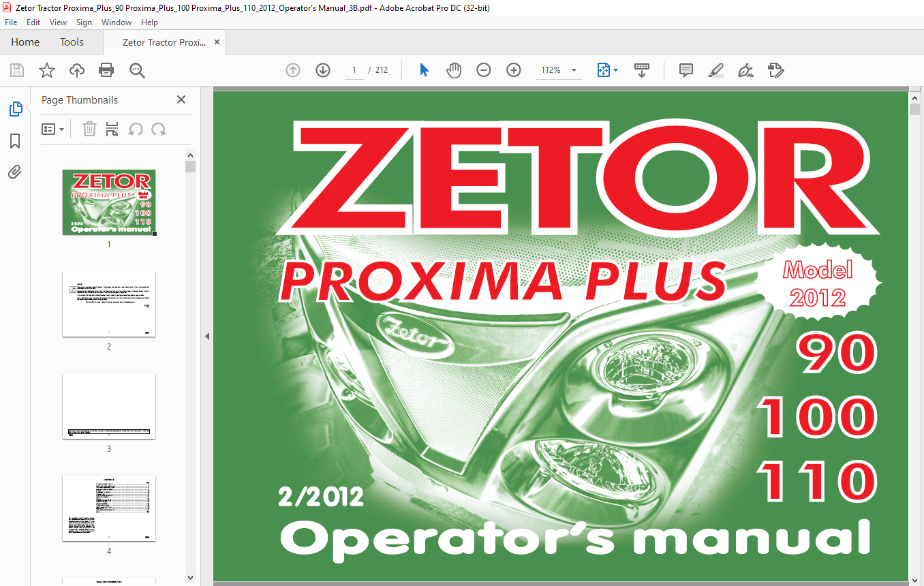Open the Sign menu

[x=84, y=22]
